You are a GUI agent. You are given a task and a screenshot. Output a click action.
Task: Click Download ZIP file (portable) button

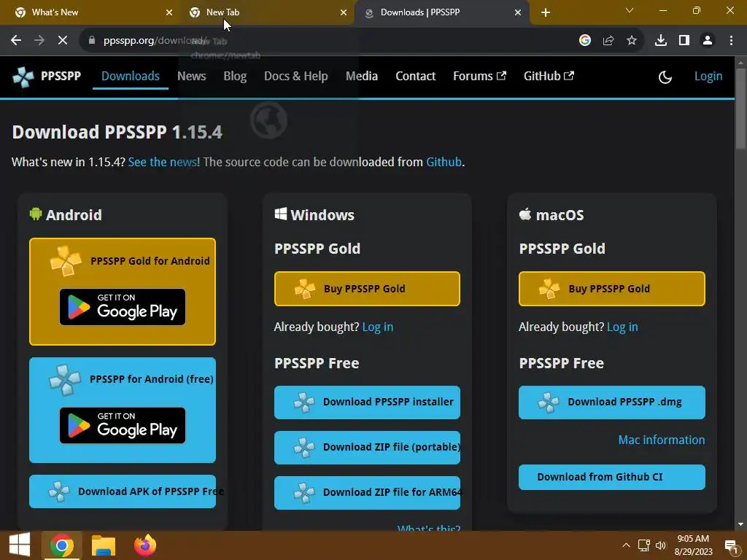[367, 448]
